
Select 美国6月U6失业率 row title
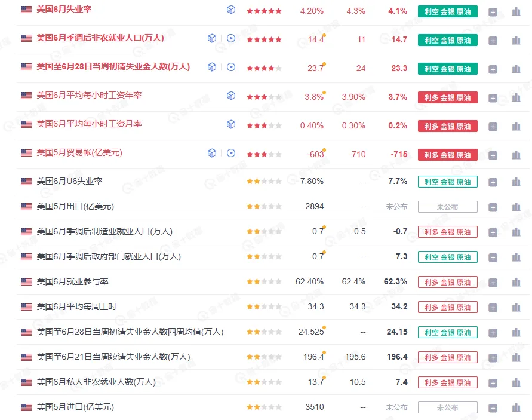pyautogui.click(x=69, y=181)
